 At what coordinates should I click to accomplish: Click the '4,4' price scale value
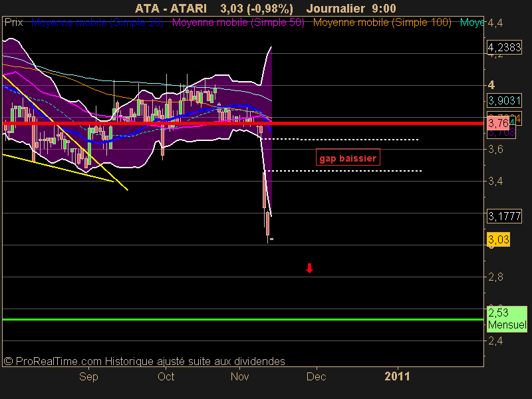point(495,23)
